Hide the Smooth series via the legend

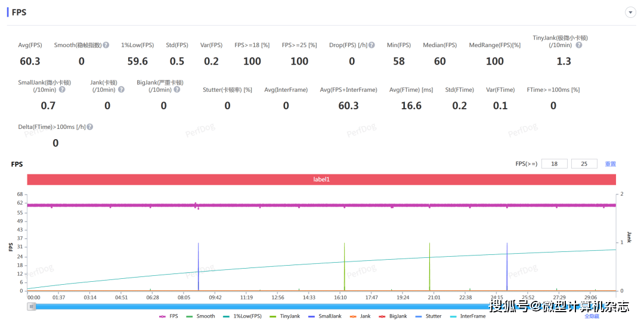200,316
